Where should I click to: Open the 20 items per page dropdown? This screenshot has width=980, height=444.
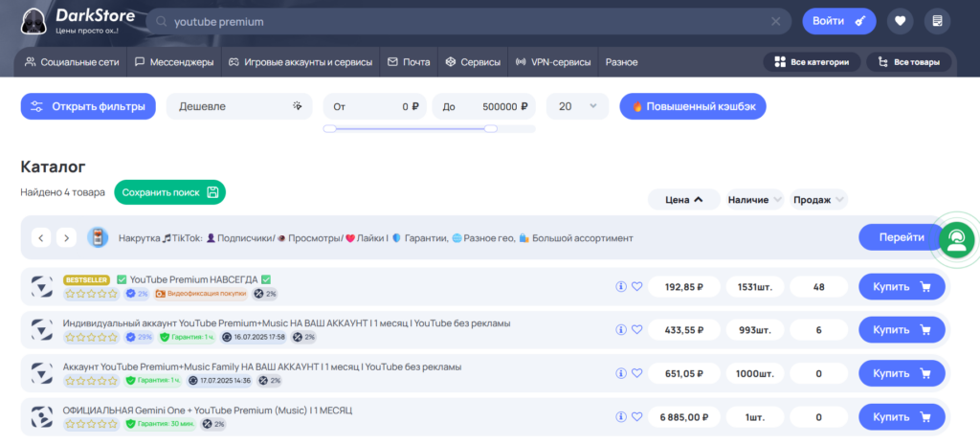point(577,106)
